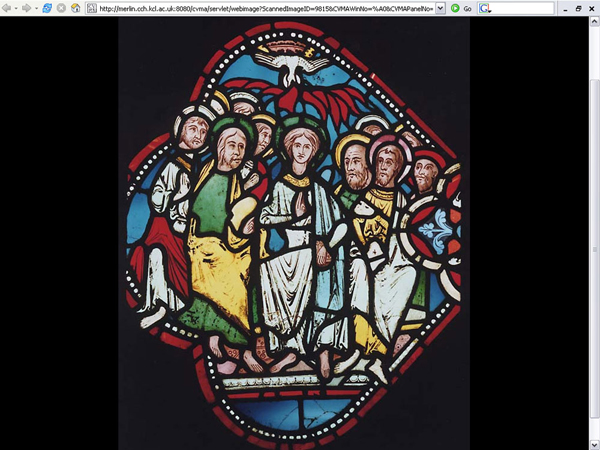This screenshot has width=600, height=450.
Task: Click the page icon beside the URL
Action: click(x=93, y=8)
